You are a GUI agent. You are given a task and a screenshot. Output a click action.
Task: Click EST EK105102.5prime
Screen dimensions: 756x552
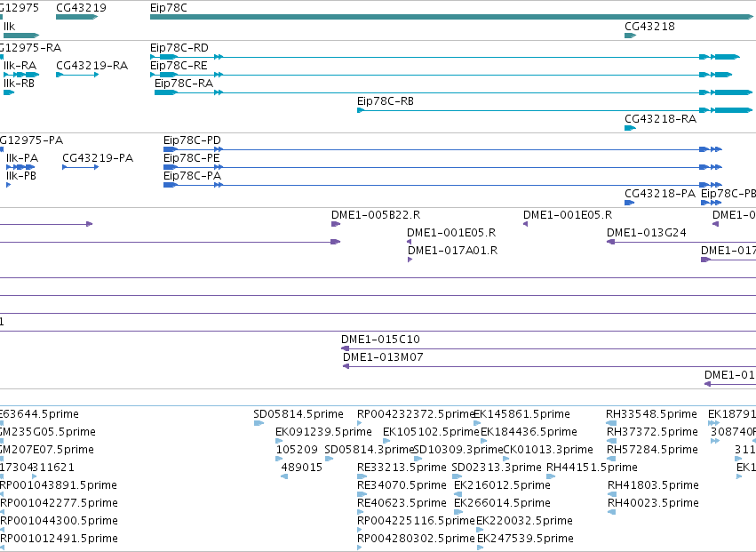point(431,432)
